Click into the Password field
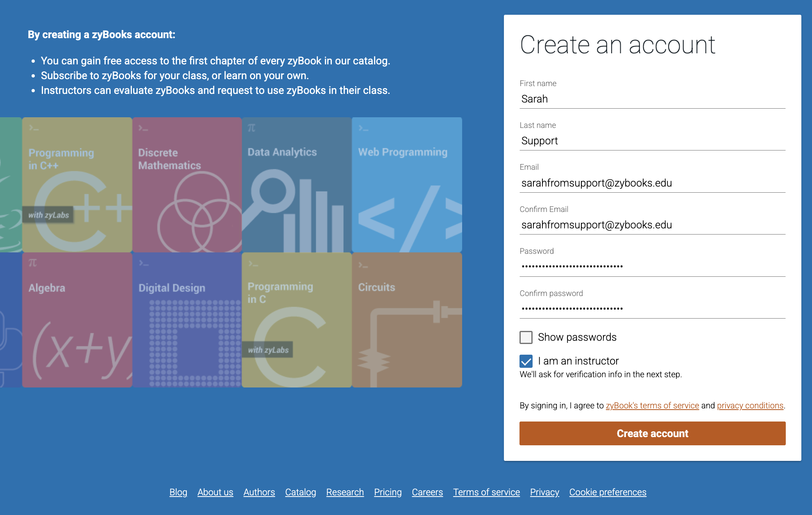Image resolution: width=812 pixels, height=515 pixels. pyautogui.click(x=652, y=267)
